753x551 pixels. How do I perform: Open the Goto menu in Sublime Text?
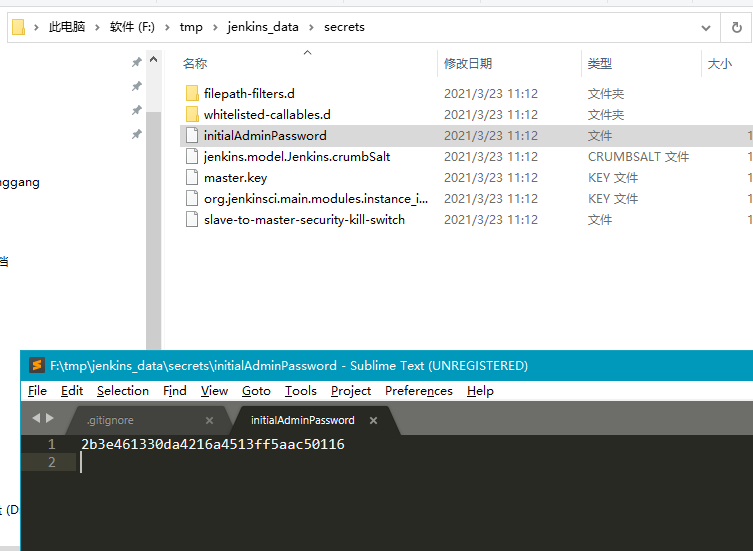[256, 391]
